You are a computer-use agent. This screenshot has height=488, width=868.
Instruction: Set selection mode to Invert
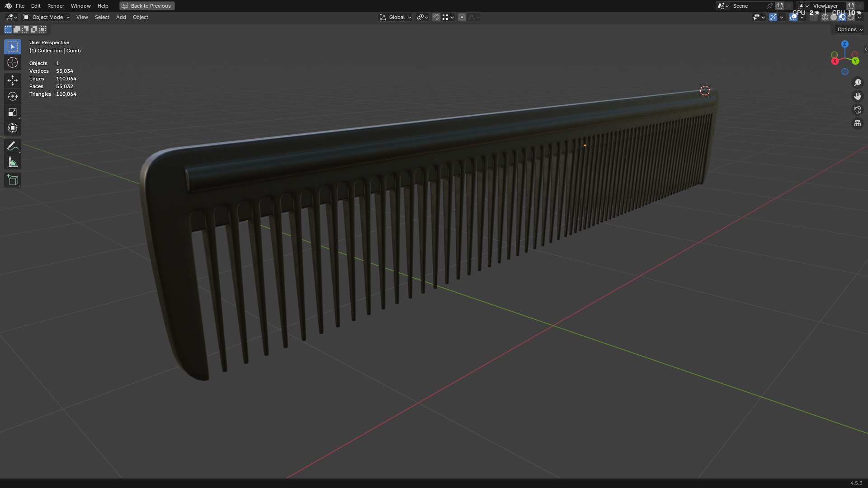[34, 29]
